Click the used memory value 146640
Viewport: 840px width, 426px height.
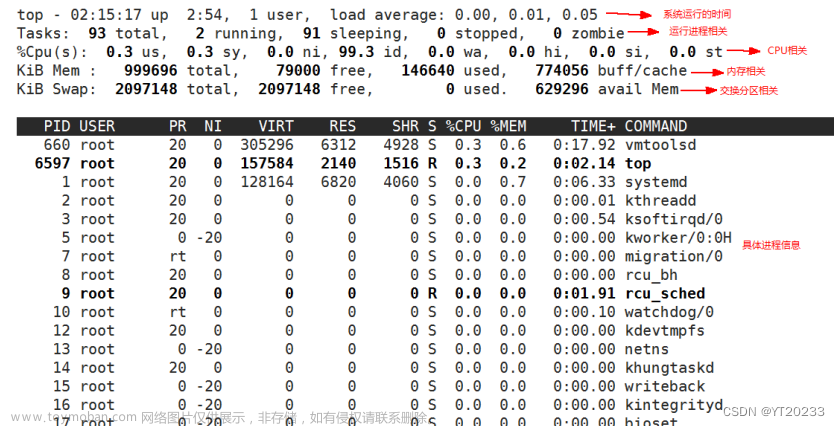point(428,70)
